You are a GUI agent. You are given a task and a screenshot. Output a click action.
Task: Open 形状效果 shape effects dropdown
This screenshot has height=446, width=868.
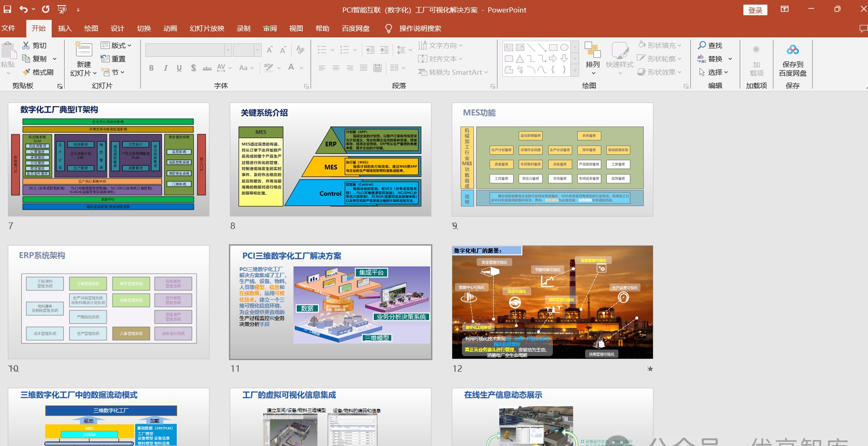660,72
